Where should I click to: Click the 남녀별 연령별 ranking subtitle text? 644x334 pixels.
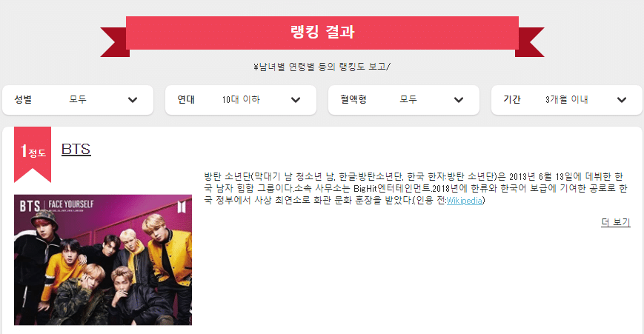pos(322,67)
